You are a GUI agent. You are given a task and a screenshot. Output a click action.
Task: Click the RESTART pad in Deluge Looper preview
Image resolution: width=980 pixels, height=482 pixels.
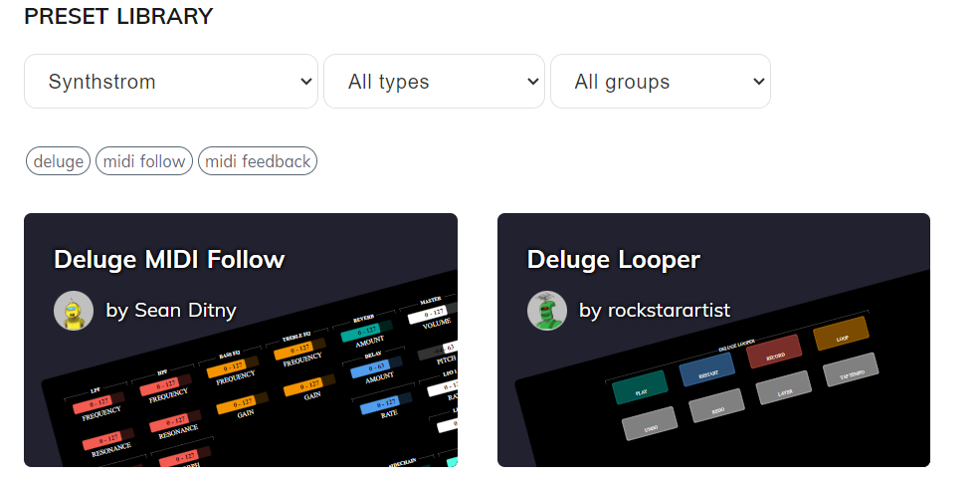(707, 369)
